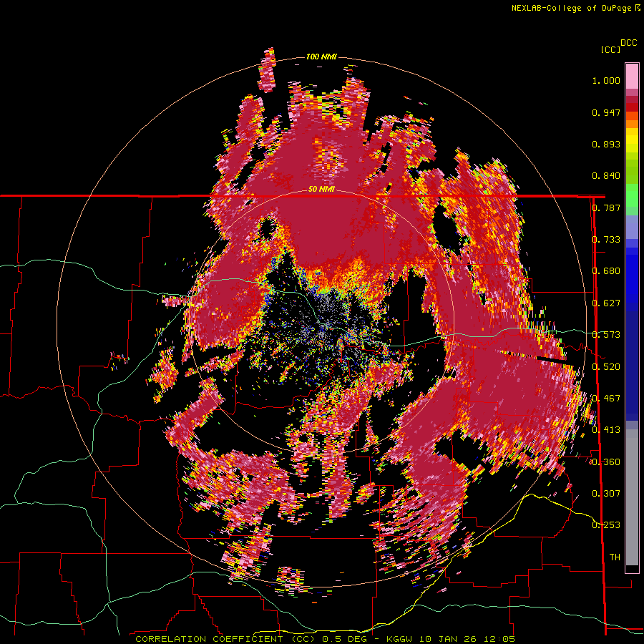Select the 0.253 legend value
Image resolution: width=644 pixels, height=644 pixels.
click(606, 525)
